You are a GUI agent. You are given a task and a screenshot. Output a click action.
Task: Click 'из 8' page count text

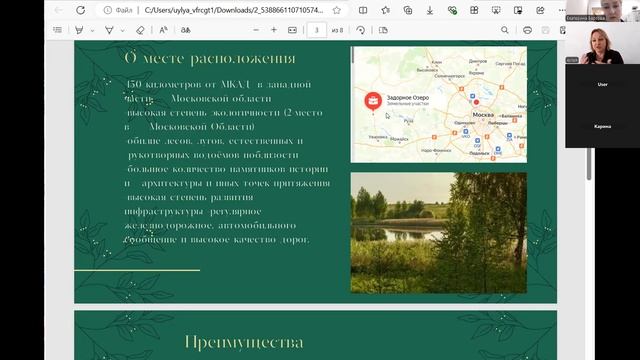[337, 30]
